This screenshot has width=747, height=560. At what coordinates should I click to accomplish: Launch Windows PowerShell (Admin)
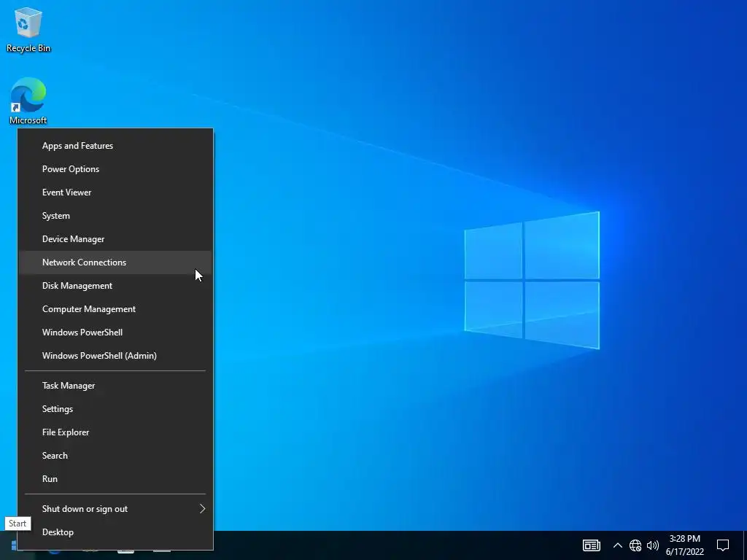115,356
